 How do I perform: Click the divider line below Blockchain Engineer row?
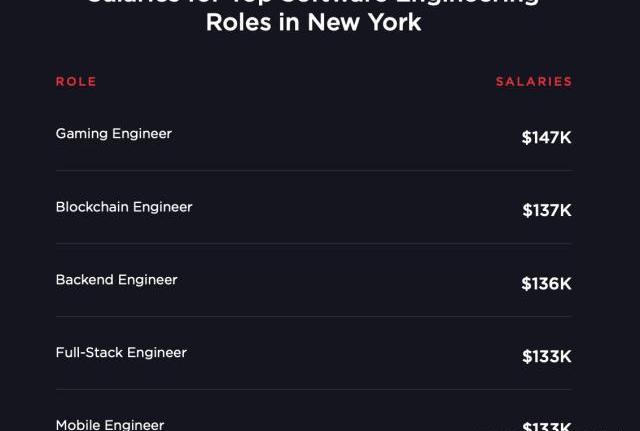313,244
